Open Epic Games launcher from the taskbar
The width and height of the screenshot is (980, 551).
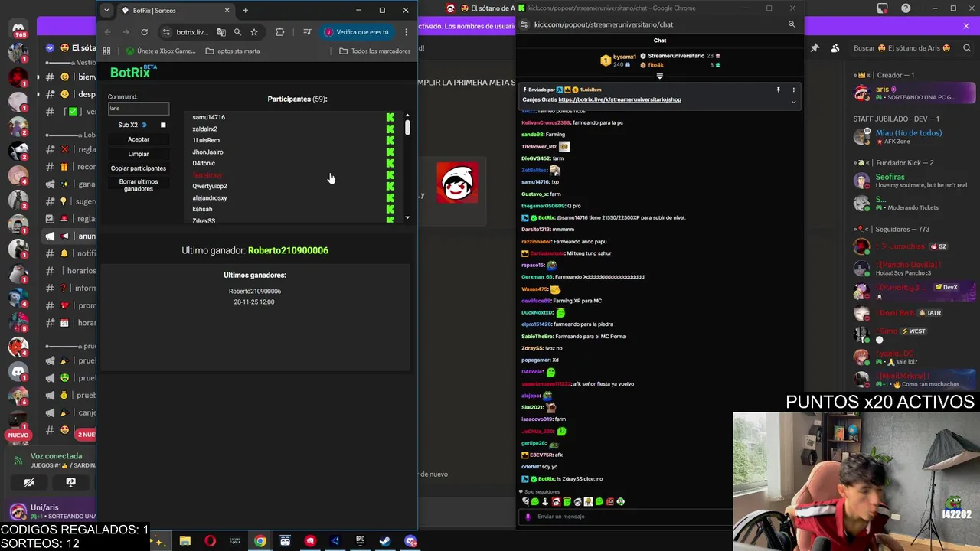(360, 541)
